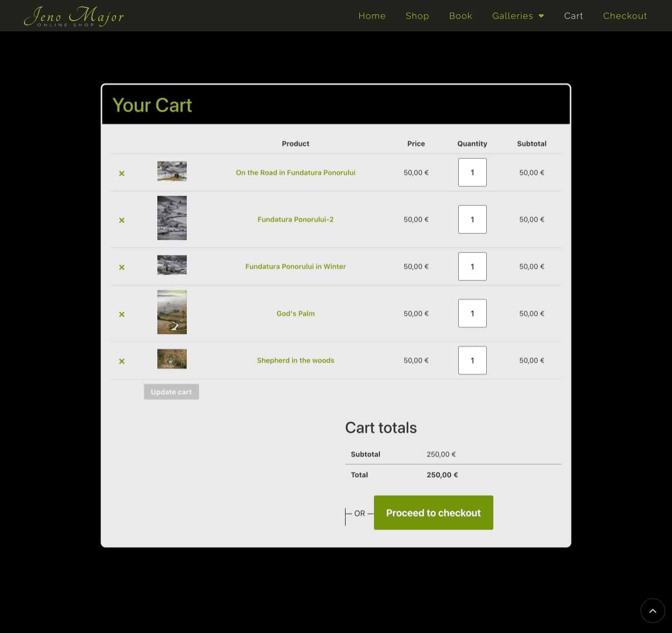Screen dimensions: 672x633
Task: Go to the Shop page
Action: [417, 16]
